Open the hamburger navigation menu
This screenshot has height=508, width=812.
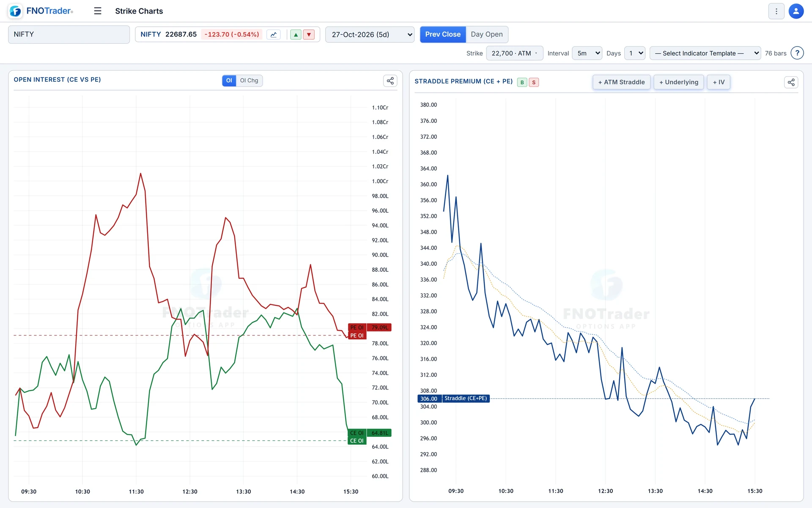[x=98, y=11]
